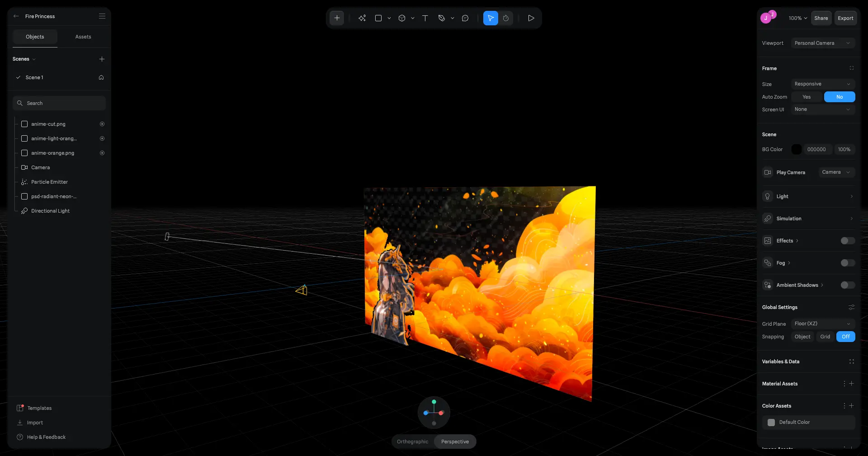
Task: Switch to the Assets tab
Action: (x=83, y=37)
